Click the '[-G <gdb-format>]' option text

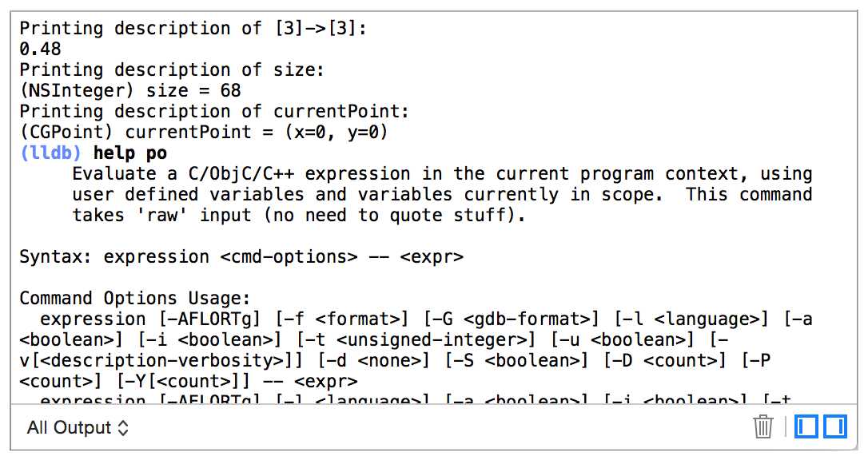(511, 319)
